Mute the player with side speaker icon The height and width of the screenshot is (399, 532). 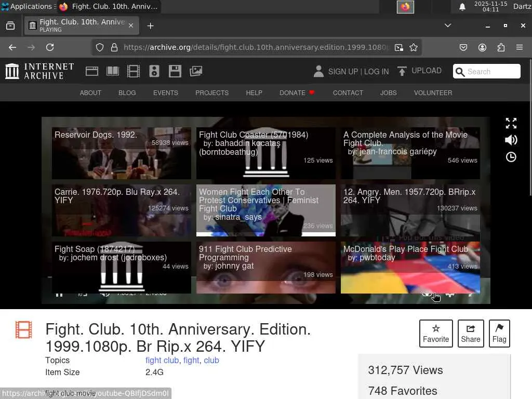pyautogui.click(x=511, y=140)
